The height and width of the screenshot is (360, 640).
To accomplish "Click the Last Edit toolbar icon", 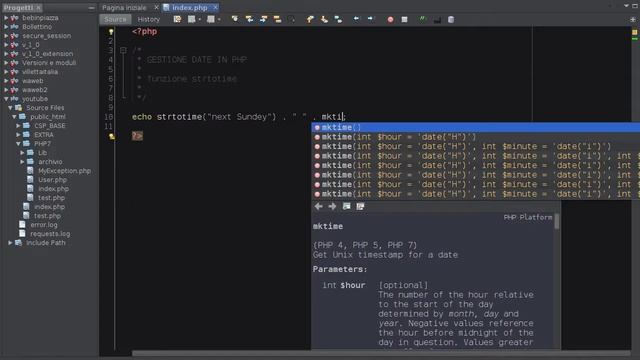I will click(x=177, y=19).
